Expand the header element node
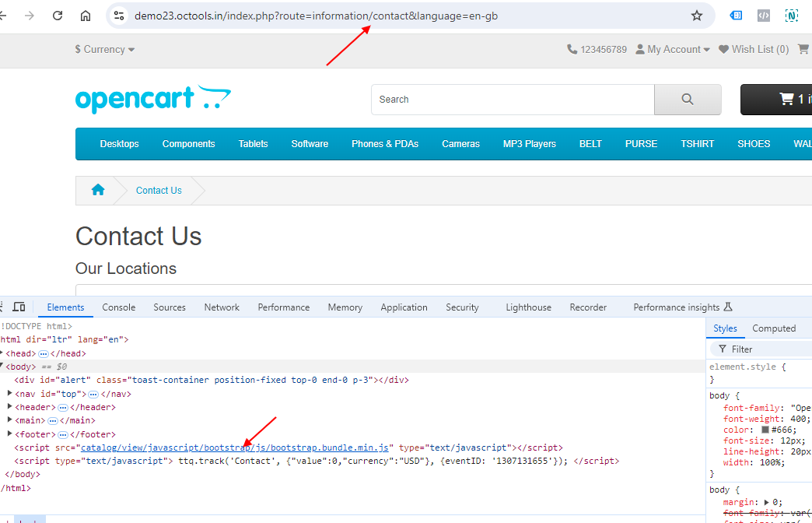The image size is (812, 523). pyautogui.click(x=9, y=407)
